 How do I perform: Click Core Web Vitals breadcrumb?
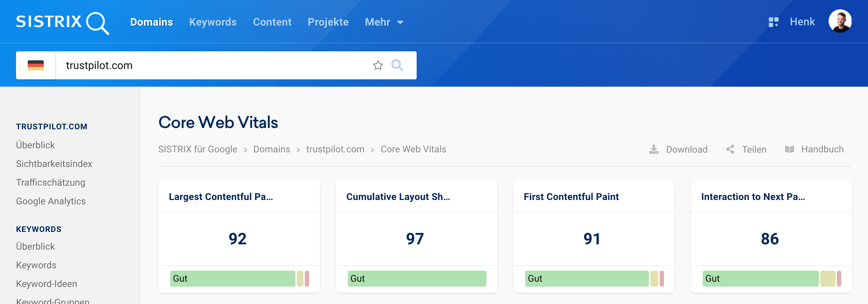coord(413,149)
